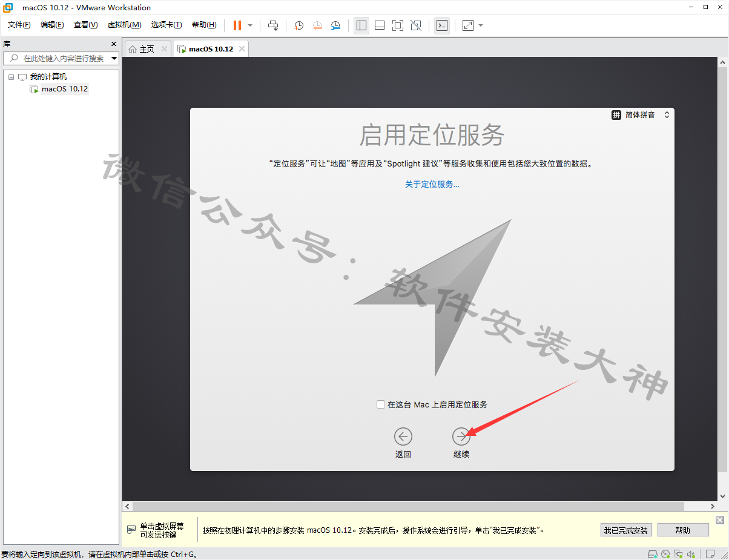Click the horizontal scrollbar left arrow
The height and width of the screenshot is (560, 729).
click(127, 506)
